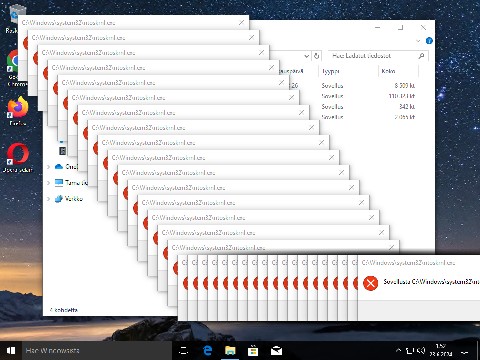The image size is (480, 360).
Task: Select the Sovellus row sized 8 300 kt
Action: 352,86
